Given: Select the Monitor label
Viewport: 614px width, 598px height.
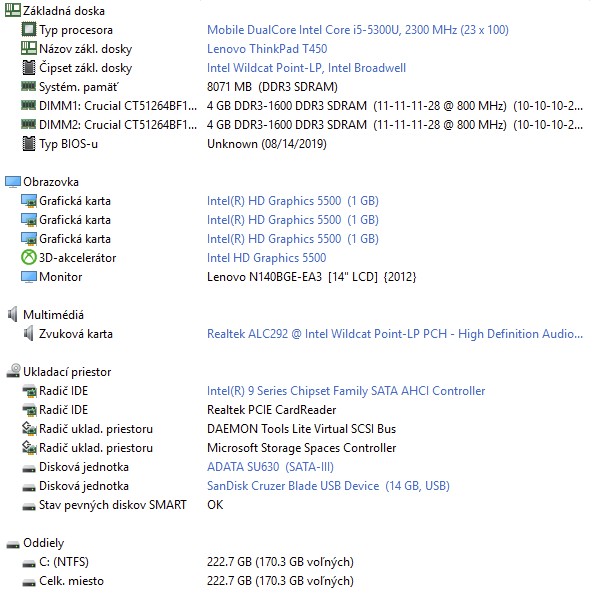Looking at the screenshot, I should [61, 277].
